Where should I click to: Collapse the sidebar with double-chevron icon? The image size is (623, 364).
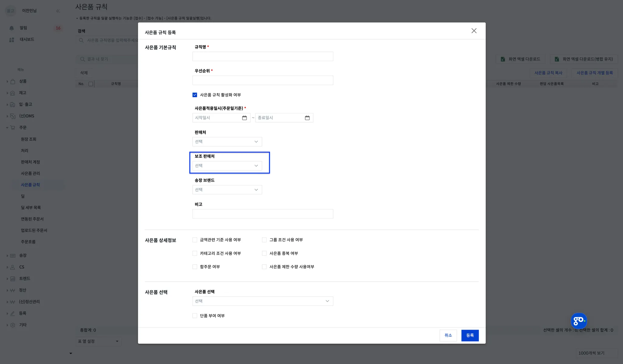(58, 11)
